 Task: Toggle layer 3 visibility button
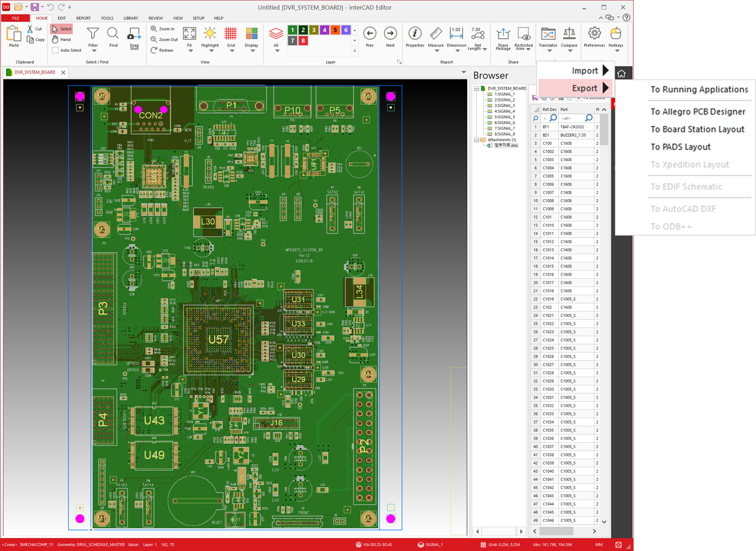(314, 30)
